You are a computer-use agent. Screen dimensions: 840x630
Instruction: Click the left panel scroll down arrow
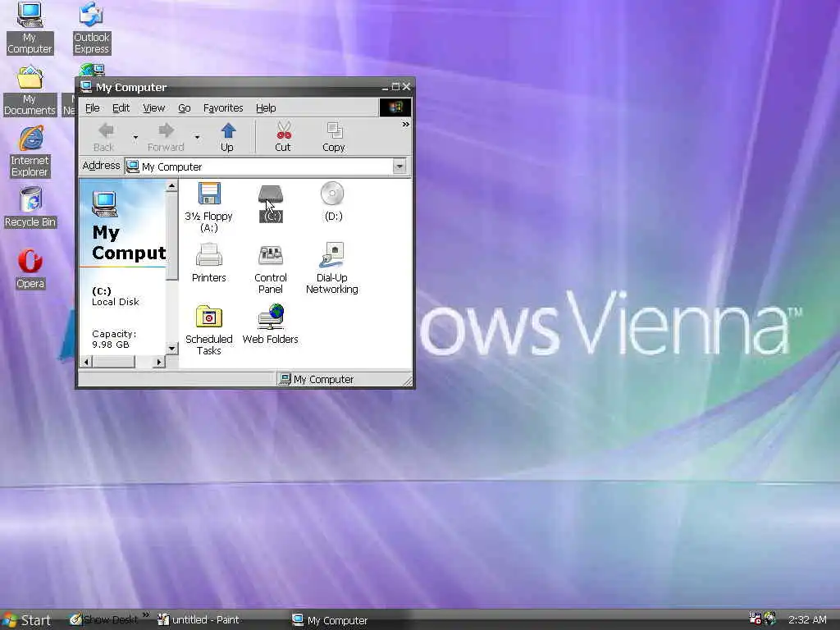[172, 348]
